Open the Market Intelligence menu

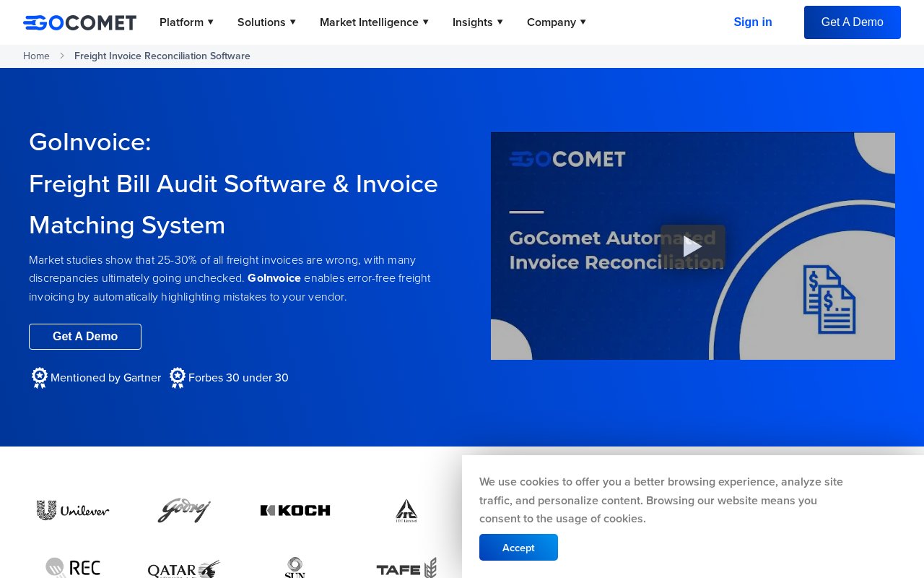click(x=374, y=22)
